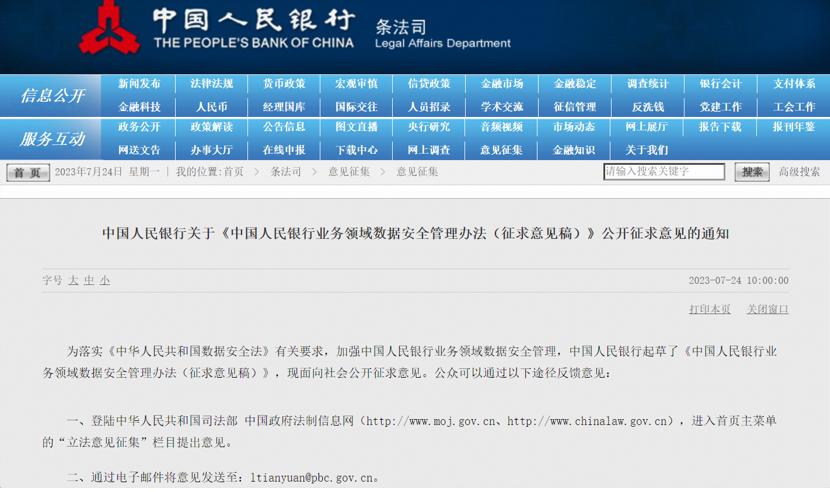Open the 高级搜索 advanced search link
This screenshot has width=830, height=492.
pyautogui.click(x=799, y=172)
